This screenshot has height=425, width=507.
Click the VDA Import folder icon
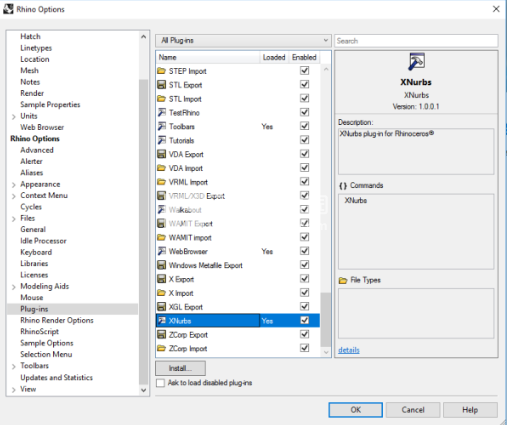pyautogui.click(x=161, y=168)
